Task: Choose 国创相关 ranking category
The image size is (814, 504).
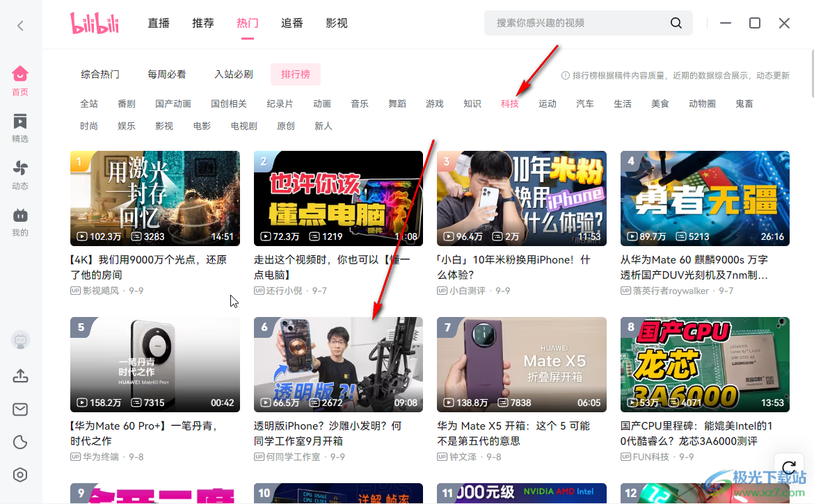Action: pyautogui.click(x=229, y=104)
